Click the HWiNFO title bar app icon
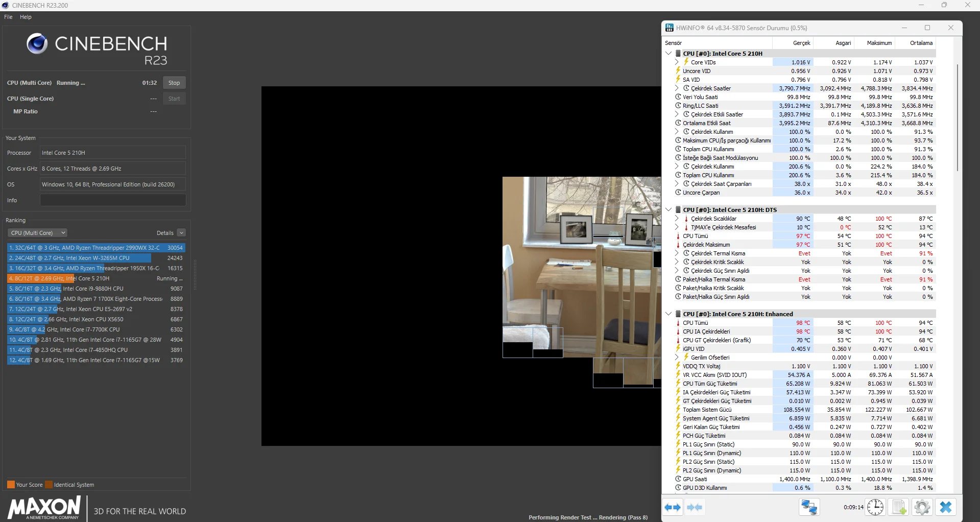 (x=670, y=28)
